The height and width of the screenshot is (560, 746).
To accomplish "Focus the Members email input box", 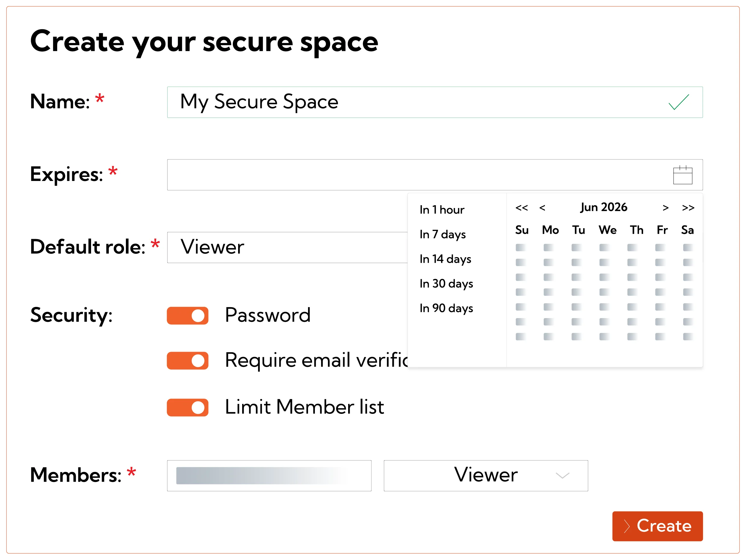I will pos(269,475).
